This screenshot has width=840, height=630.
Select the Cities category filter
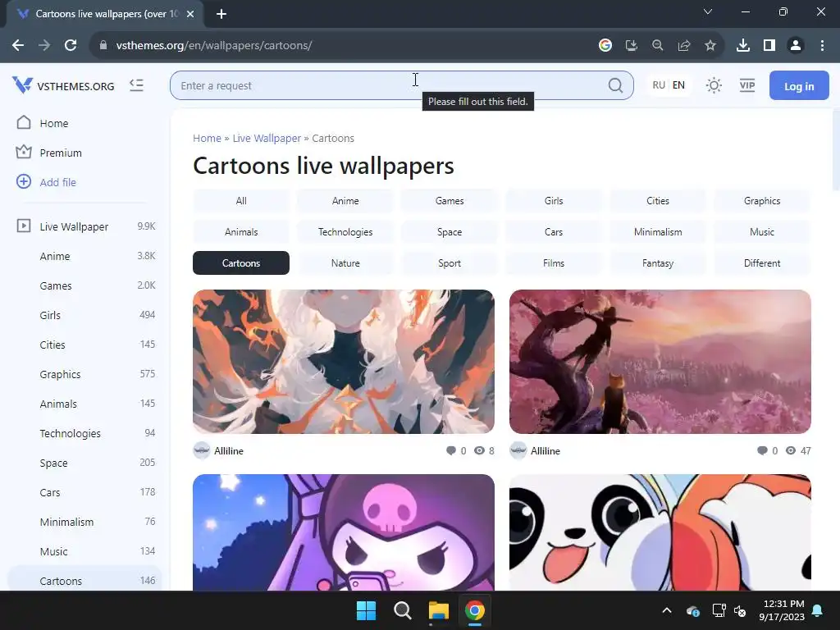point(658,201)
